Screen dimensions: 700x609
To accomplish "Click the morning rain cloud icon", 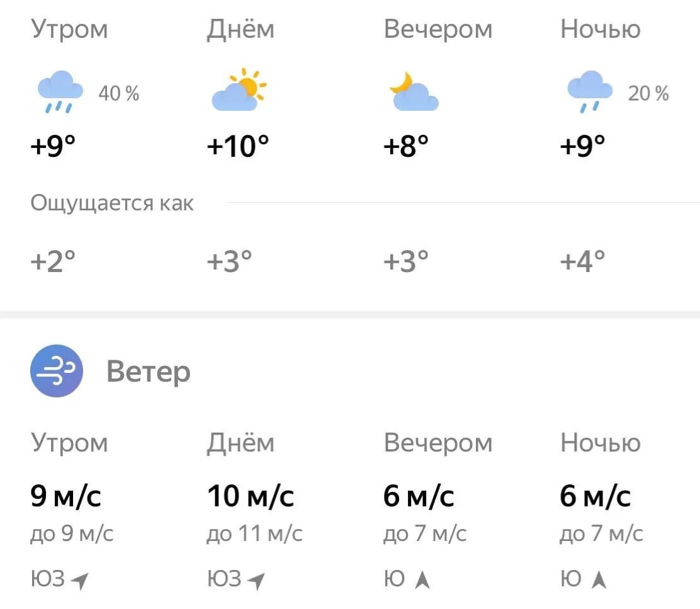I will 60,92.
